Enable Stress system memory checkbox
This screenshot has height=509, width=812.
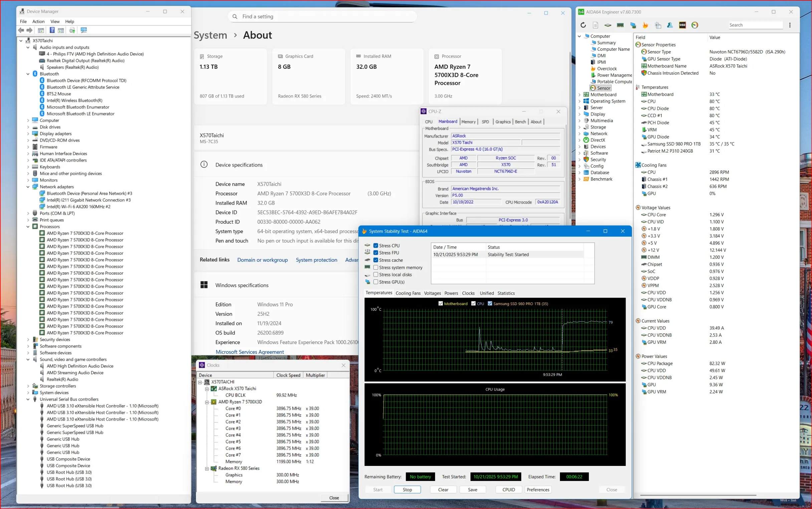coord(376,267)
